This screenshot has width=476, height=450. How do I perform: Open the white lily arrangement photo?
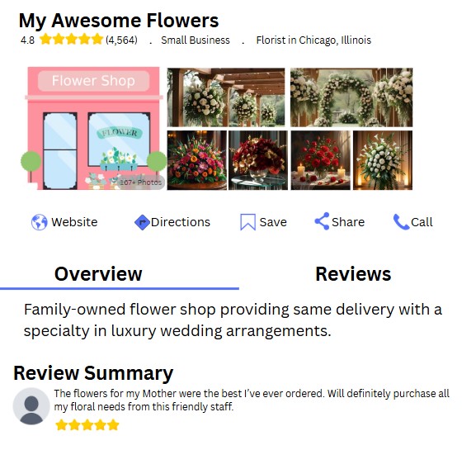click(383, 160)
